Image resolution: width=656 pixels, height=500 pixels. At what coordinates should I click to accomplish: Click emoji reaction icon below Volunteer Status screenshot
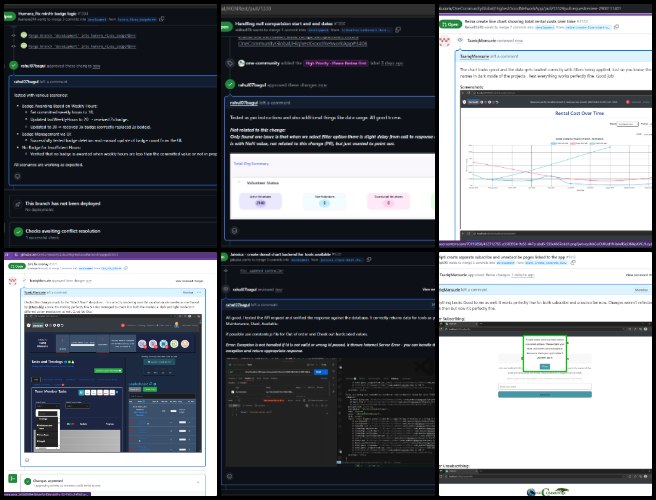click(234, 231)
